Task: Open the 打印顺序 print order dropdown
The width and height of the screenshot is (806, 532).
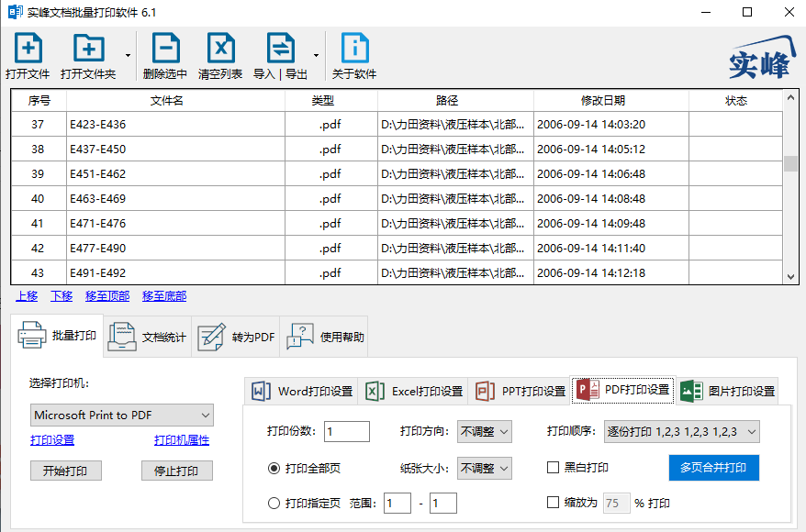Action: [681, 431]
